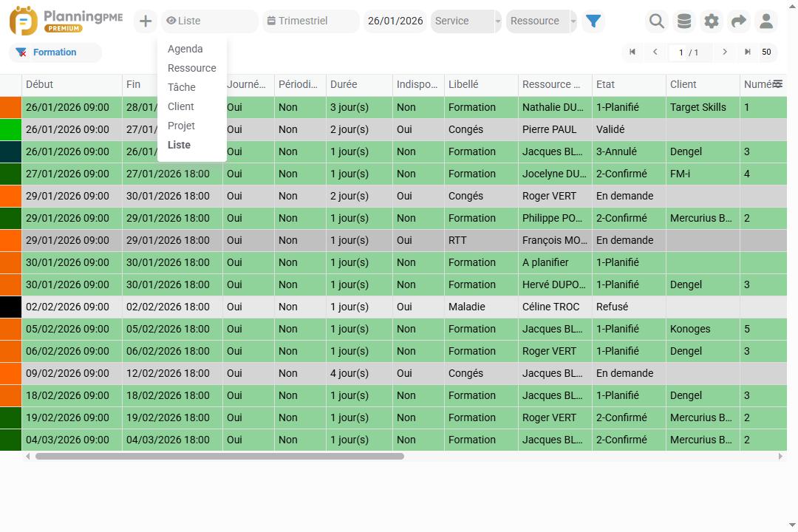Open the search magnifier

point(657,21)
